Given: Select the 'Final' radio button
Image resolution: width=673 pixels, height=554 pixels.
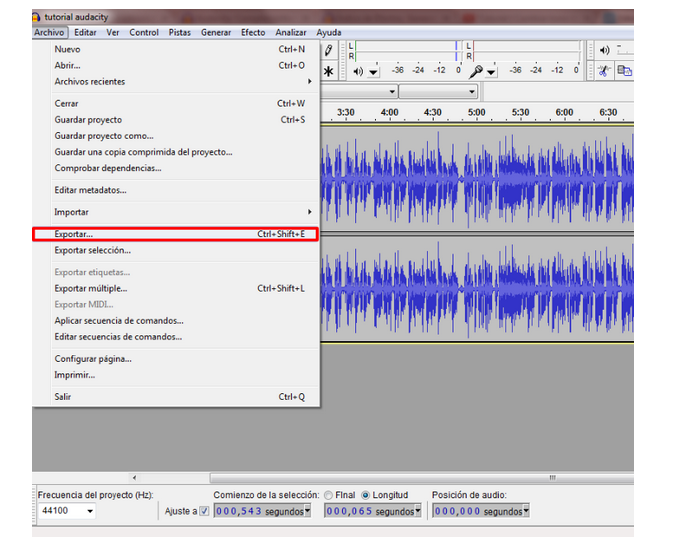Looking at the screenshot, I should (x=328, y=495).
